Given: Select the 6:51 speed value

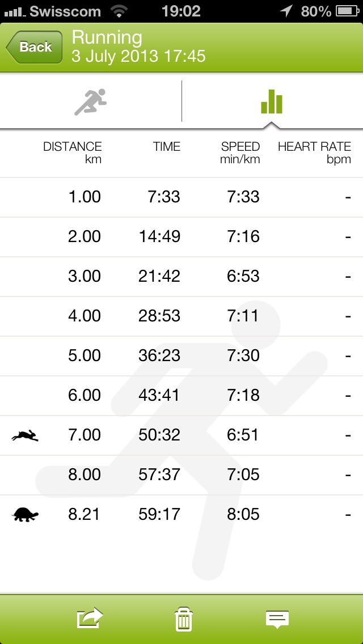Looking at the screenshot, I should (243, 435).
